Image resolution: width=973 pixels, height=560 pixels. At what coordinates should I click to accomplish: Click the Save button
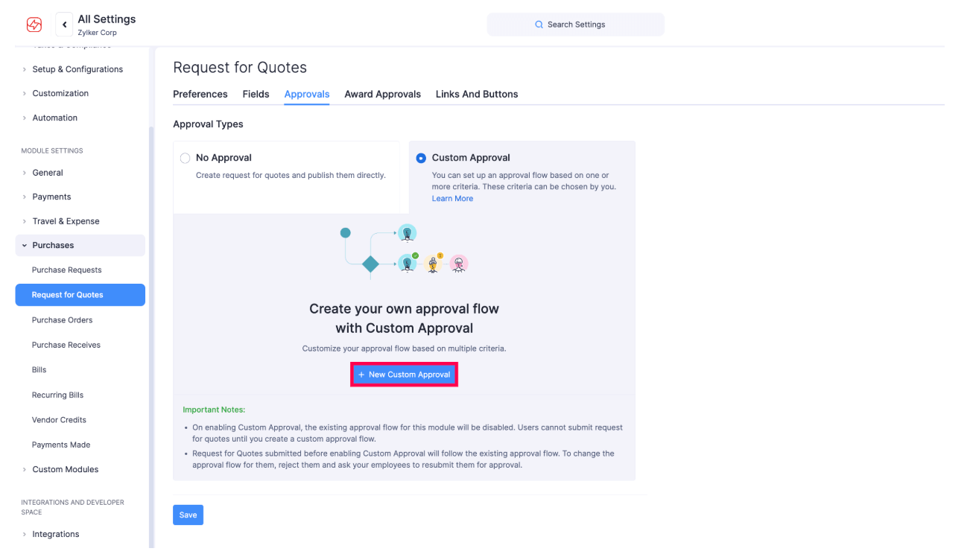tap(188, 515)
